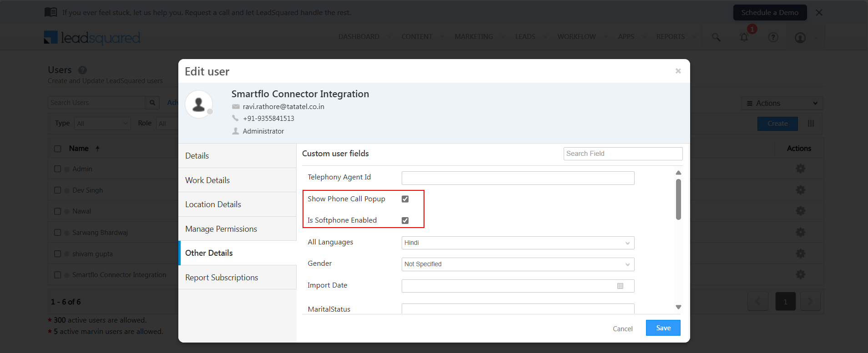The image size is (868, 353).
Task: Click the help icon beside Users heading
Action: (82, 70)
